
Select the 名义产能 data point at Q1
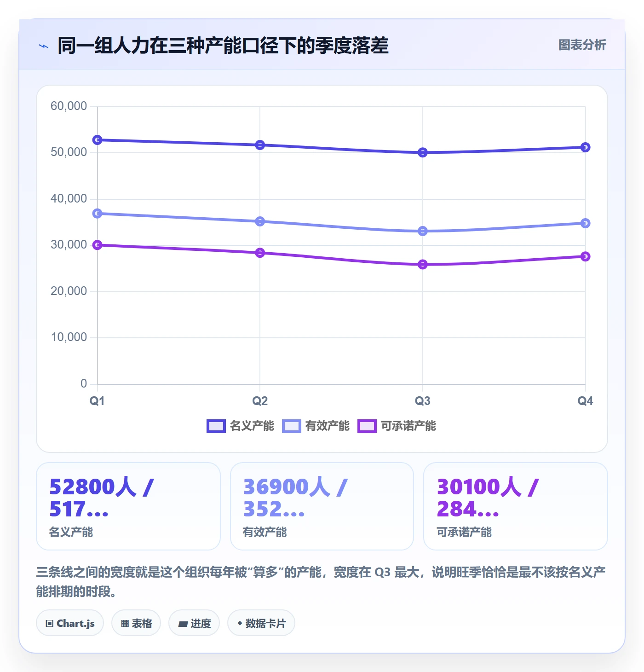(98, 140)
